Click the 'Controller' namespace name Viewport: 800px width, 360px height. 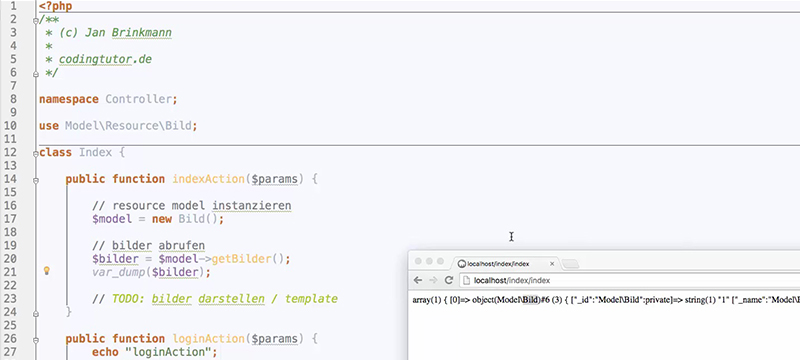(x=138, y=99)
